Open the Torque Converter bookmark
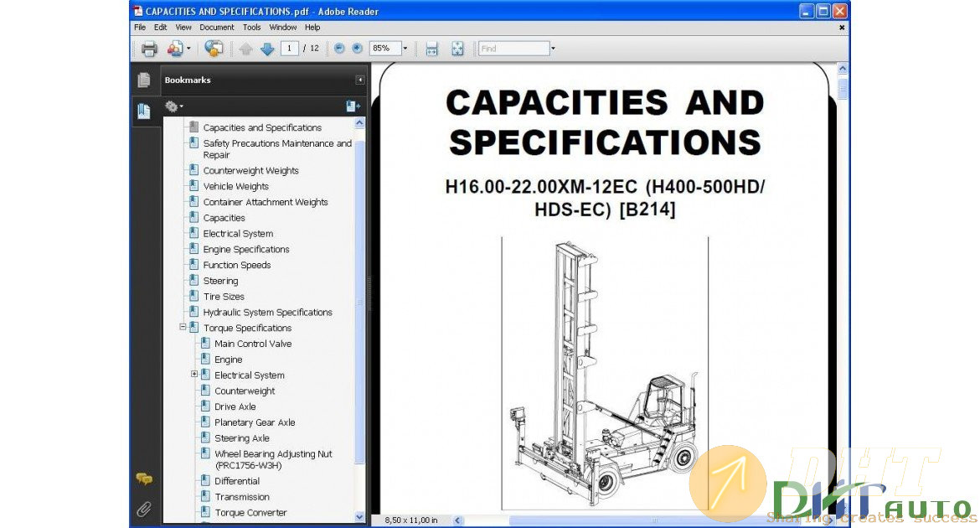 250,512
